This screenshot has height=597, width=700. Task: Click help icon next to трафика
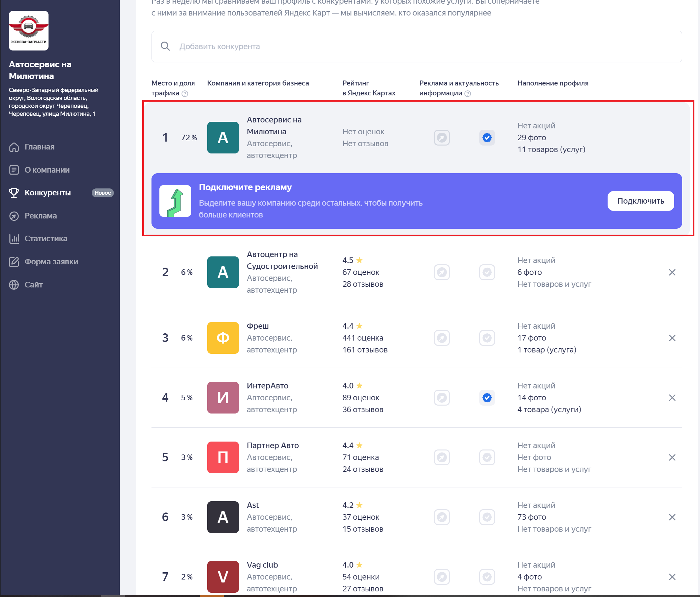point(185,94)
